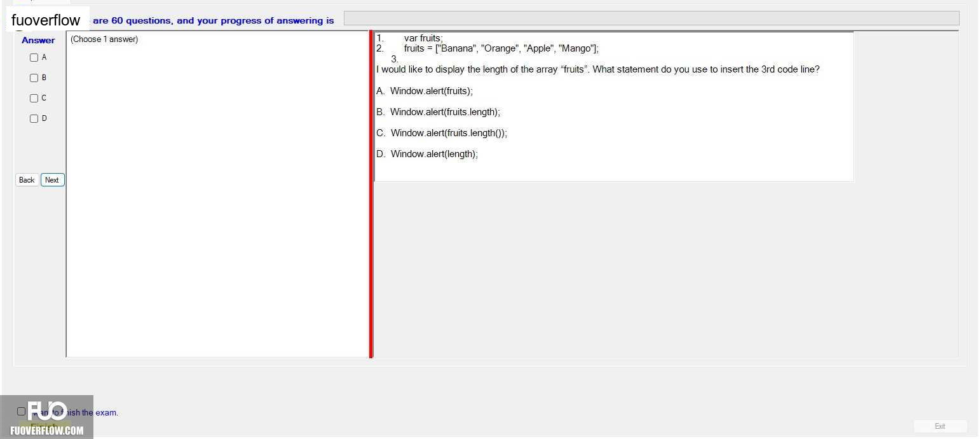Tick answer checkbox C
The width and height of the screenshot is (980, 439).
(34, 98)
